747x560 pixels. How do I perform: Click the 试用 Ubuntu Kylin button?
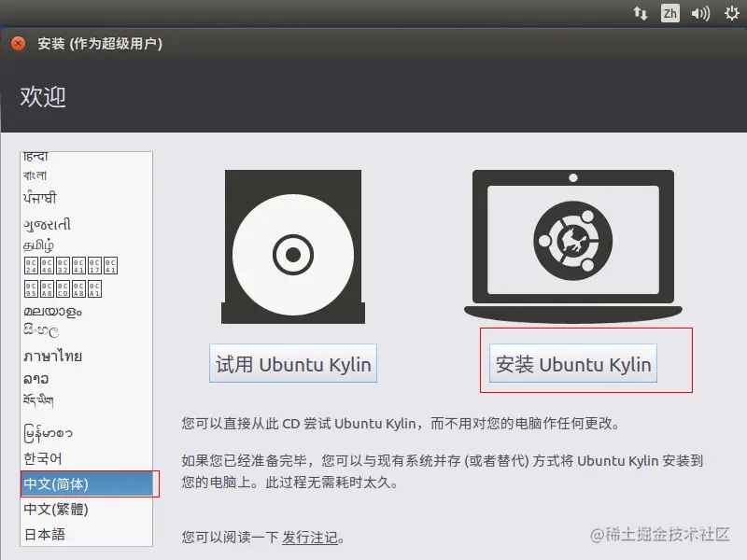click(293, 364)
